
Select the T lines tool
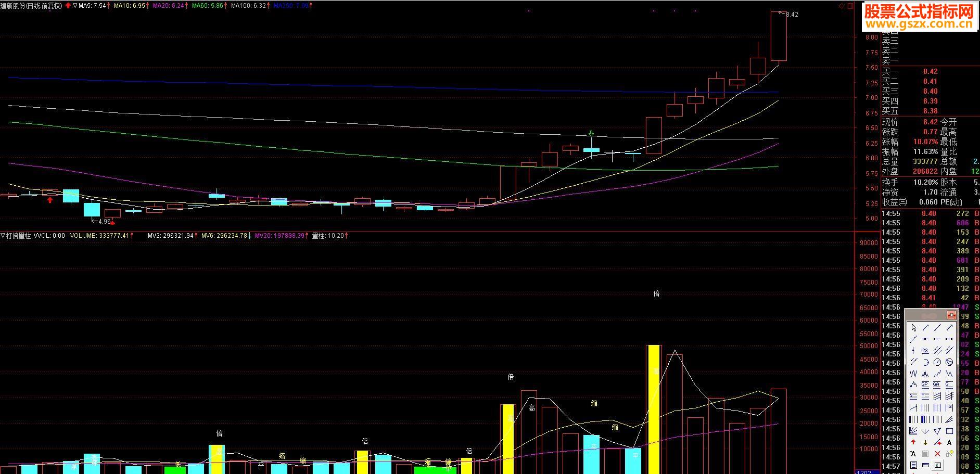pyautogui.click(x=925, y=395)
